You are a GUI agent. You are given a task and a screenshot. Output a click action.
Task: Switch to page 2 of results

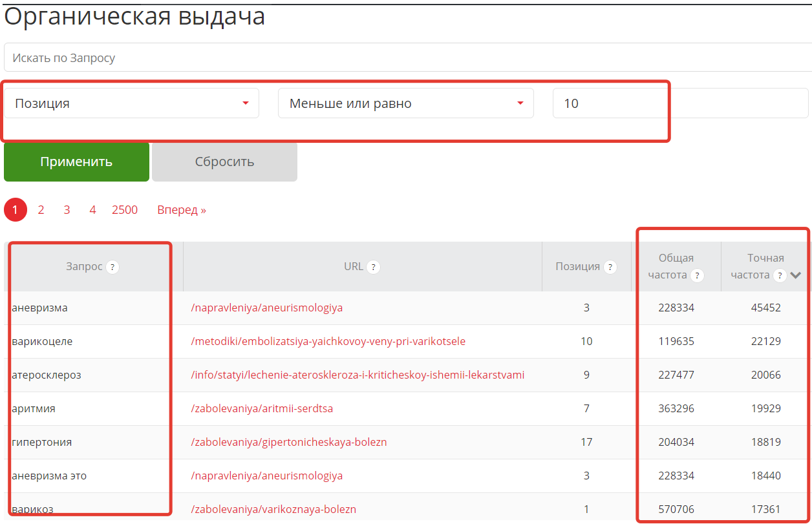coord(41,209)
